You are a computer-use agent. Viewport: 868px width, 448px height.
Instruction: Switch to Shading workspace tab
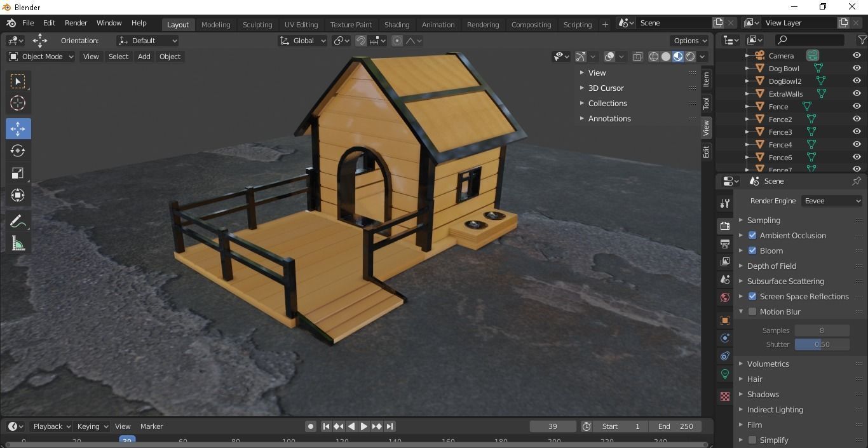[x=397, y=25]
